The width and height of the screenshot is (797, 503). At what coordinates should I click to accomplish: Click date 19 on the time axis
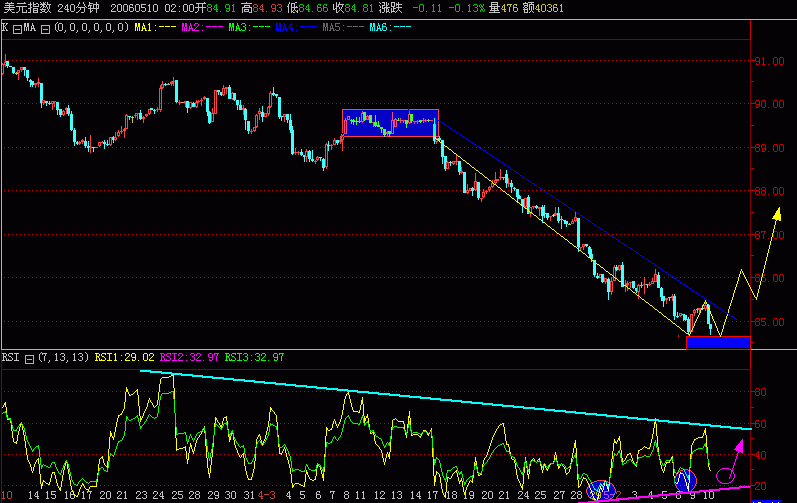[469, 495]
